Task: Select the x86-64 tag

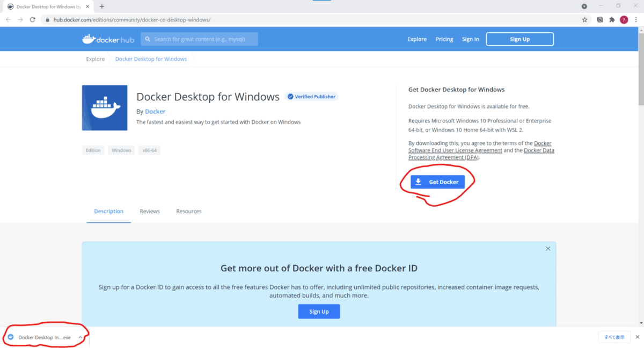Action: 149,150
